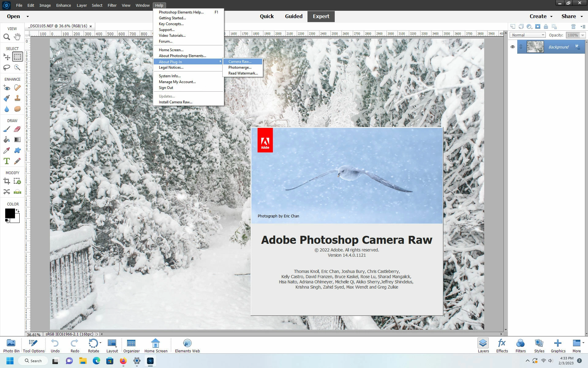
Task: Toggle the Tool Options panel
Action: coord(34,346)
